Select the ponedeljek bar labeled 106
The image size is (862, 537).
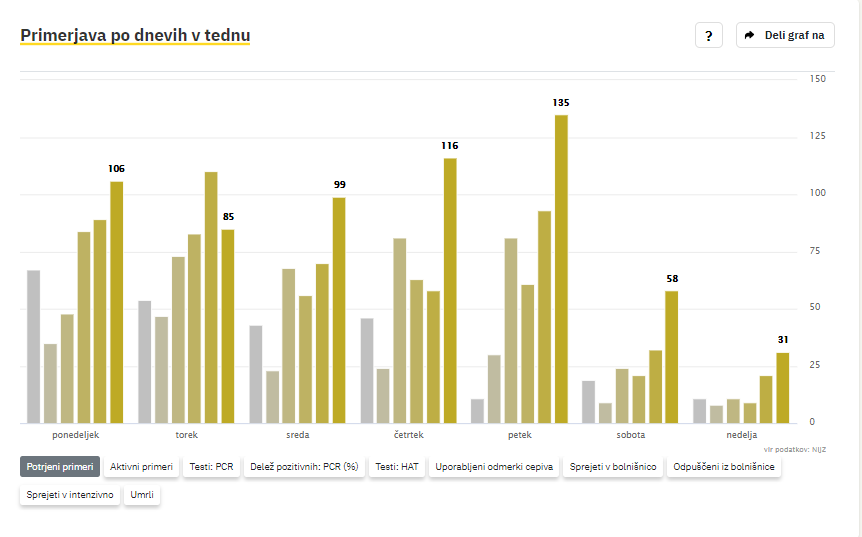[x=117, y=302]
